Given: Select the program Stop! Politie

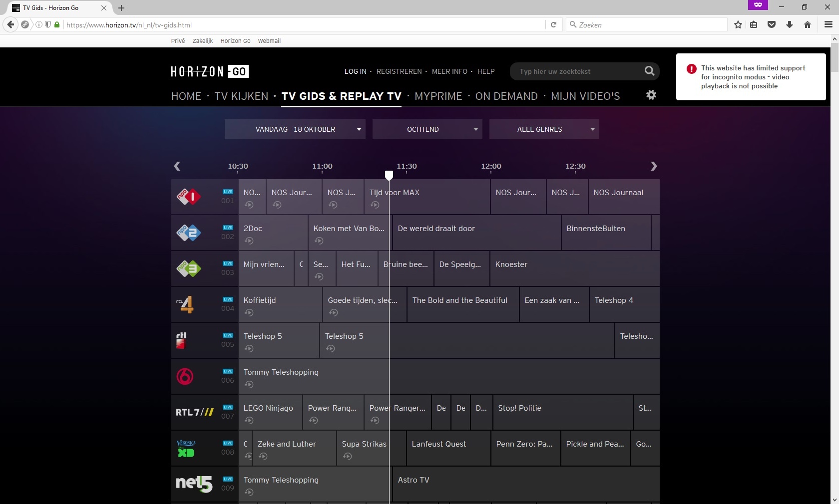Looking at the screenshot, I should (x=563, y=412).
